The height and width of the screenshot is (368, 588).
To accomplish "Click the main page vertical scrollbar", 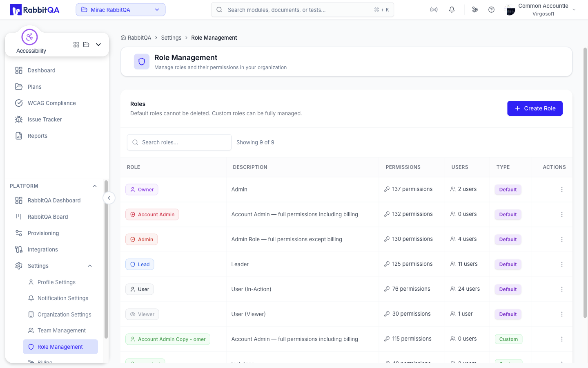I will point(585,183).
